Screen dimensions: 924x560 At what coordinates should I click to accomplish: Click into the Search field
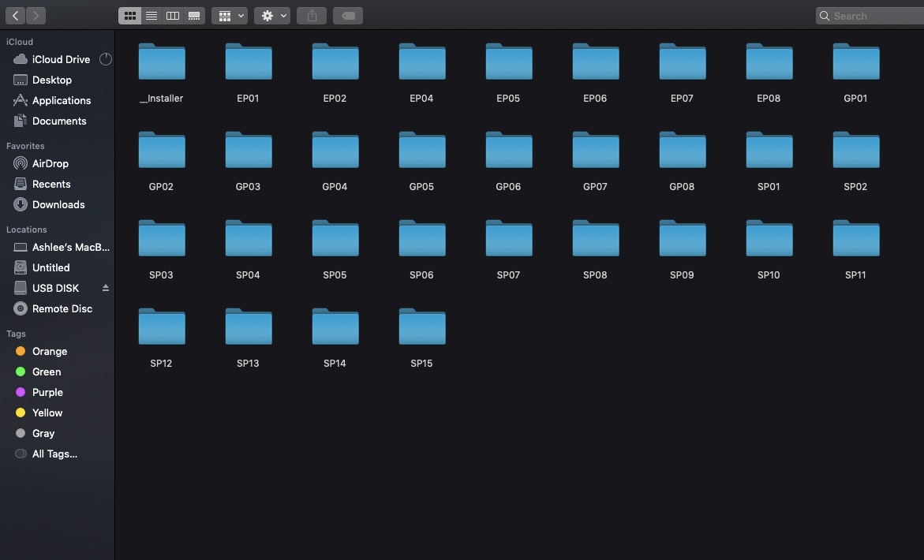tap(868, 16)
